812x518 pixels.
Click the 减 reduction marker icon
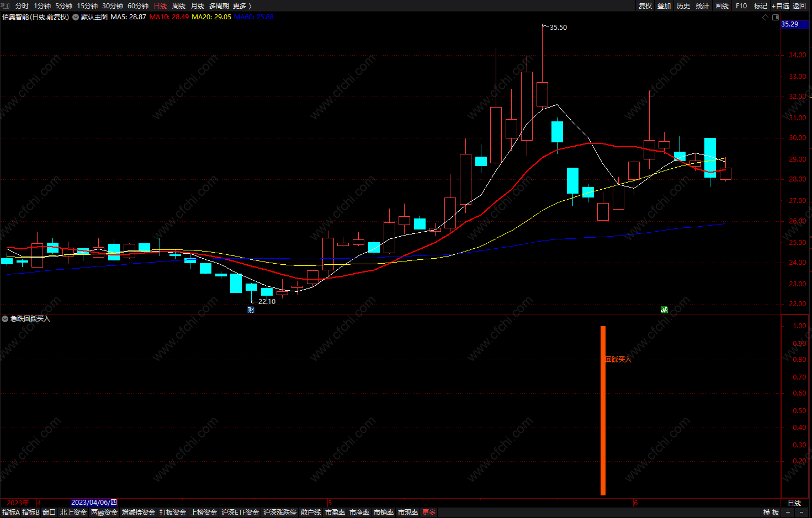coord(664,310)
